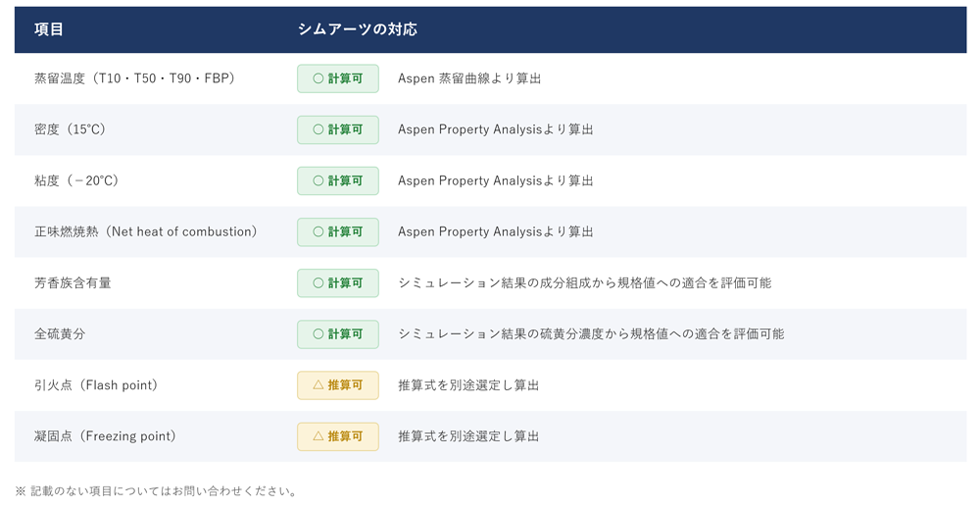
Task: Click the 計算可 badge in the 正味燃焼熱 row
Action: (x=337, y=232)
